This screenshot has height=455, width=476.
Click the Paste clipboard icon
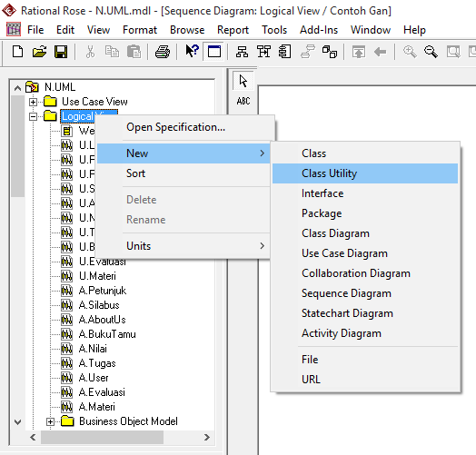point(134,52)
